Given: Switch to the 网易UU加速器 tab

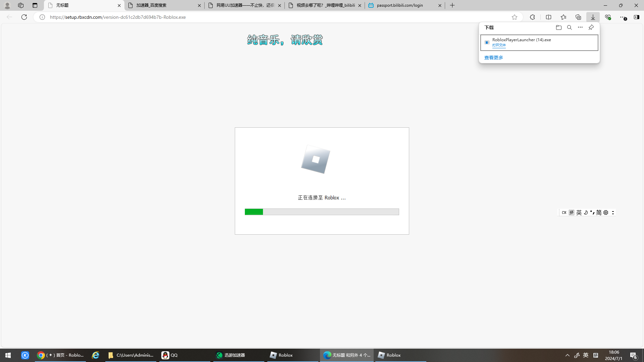Looking at the screenshot, I should pos(245,5).
